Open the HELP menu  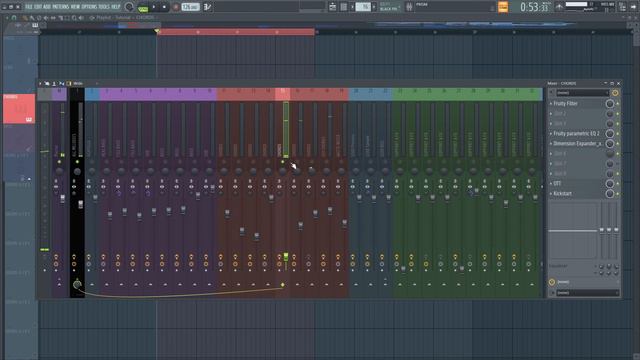(116, 7)
